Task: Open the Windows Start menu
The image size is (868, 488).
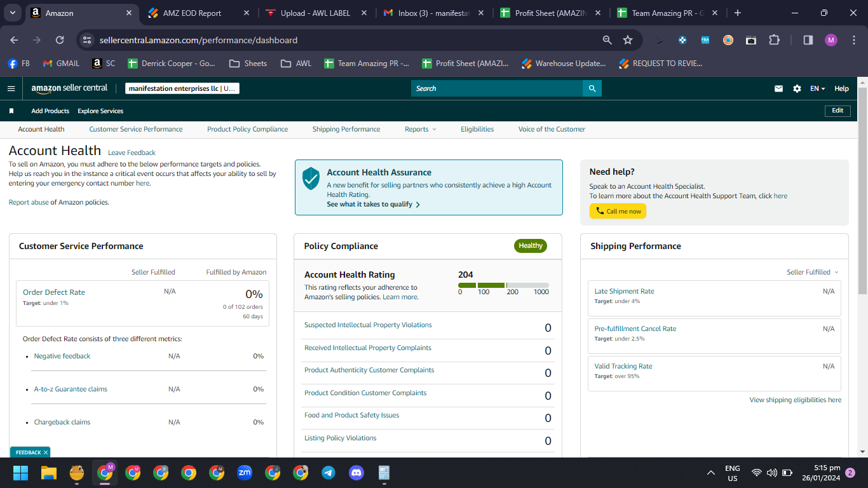Action: pos(20,473)
